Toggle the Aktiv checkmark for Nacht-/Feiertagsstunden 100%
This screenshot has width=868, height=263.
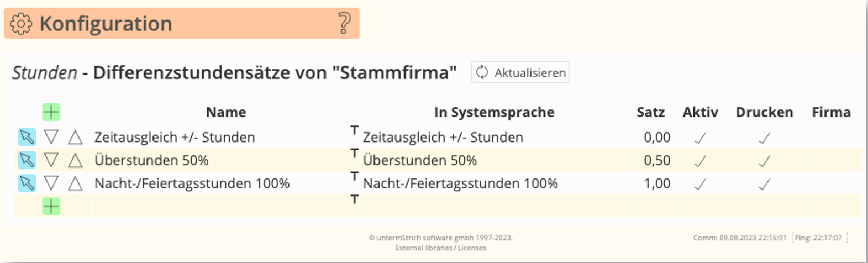700,184
